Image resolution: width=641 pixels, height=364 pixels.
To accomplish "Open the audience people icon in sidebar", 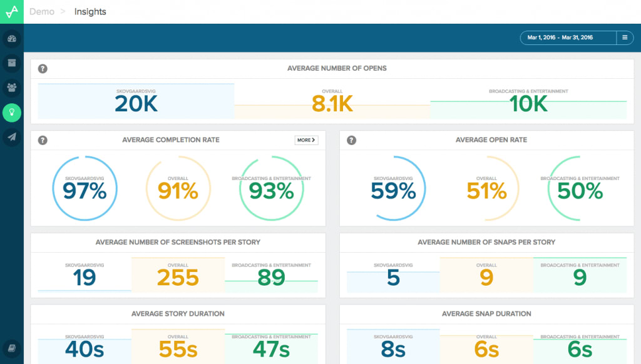I will [x=12, y=88].
